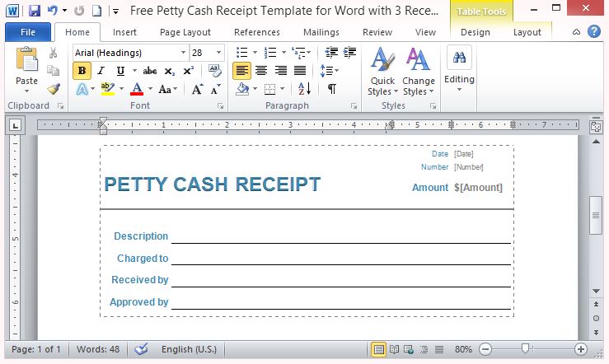Screen dimensions: 609x364
Task: Create a new blank document from the title bar
Action: point(96,11)
